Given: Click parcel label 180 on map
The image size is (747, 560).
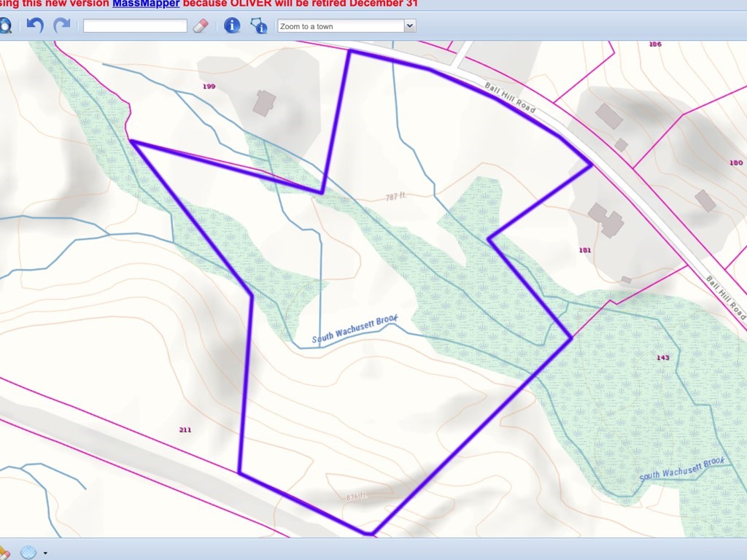Looking at the screenshot, I should (736, 163).
